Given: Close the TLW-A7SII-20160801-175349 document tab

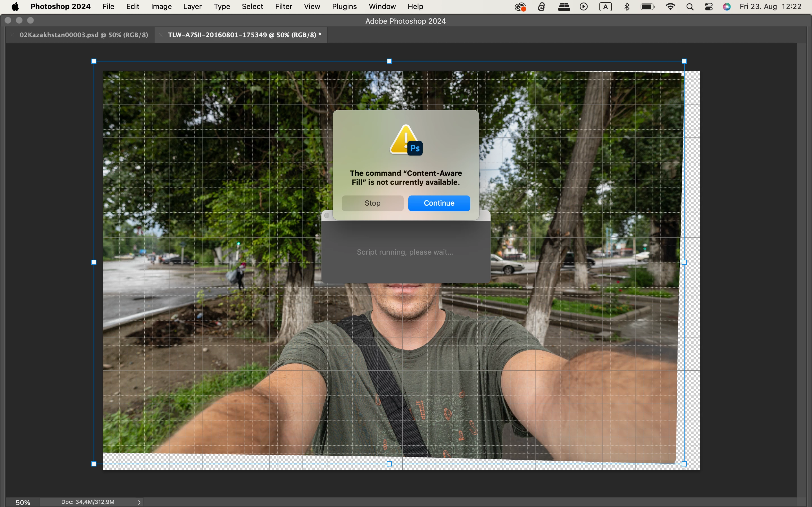Looking at the screenshot, I should [161, 35].
